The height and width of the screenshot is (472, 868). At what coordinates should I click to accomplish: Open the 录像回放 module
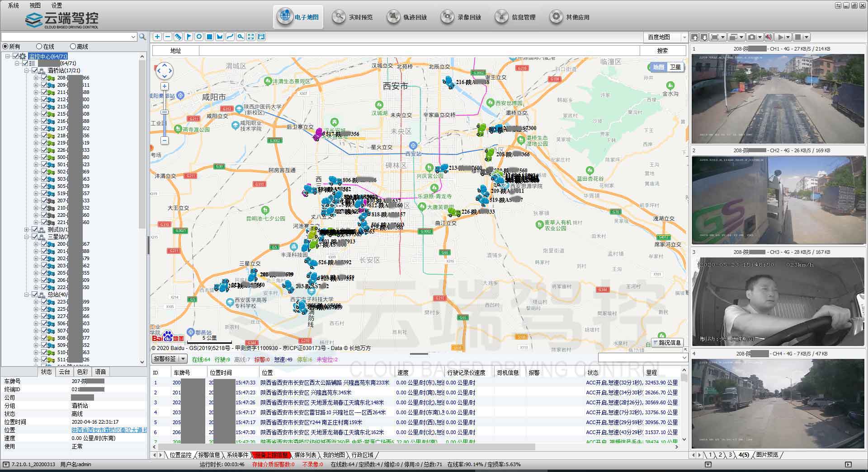point(461,17)
